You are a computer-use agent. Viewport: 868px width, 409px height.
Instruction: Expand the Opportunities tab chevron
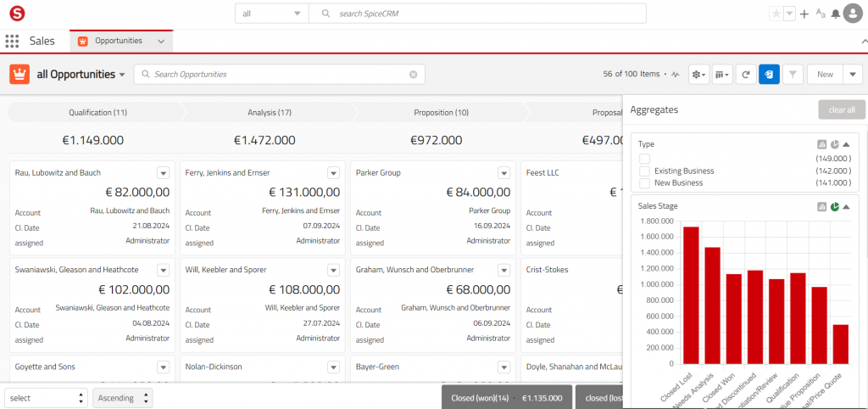click(x=161, y=41)
